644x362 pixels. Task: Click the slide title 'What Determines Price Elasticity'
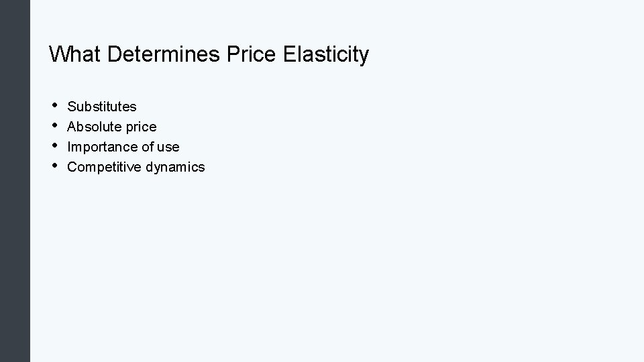(x=209, y=54)
